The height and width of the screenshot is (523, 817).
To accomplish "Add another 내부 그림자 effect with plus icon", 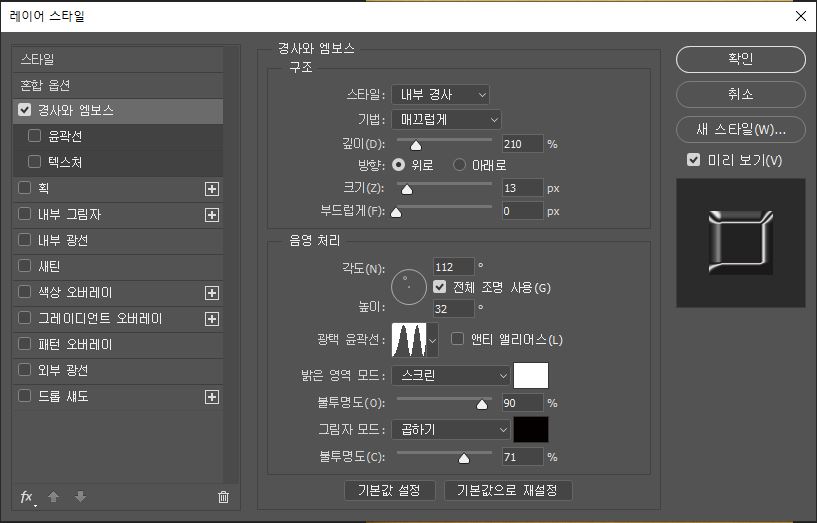I will 212,215.
